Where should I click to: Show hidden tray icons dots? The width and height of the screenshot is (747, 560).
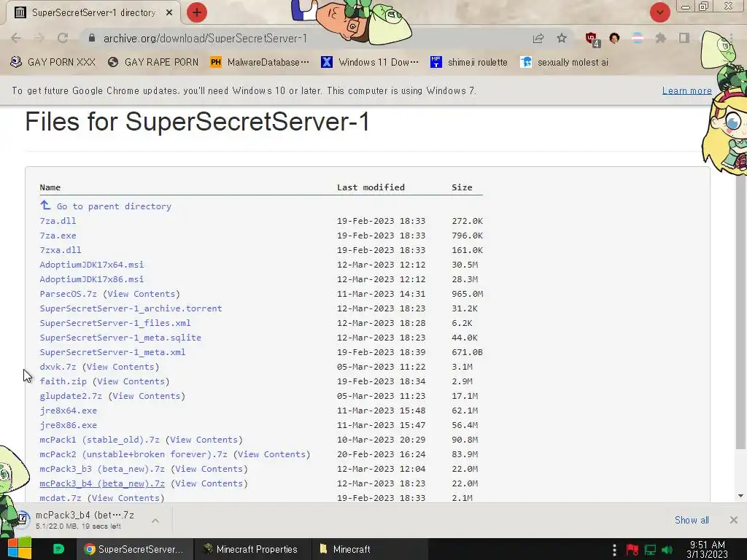pos(614,550)
